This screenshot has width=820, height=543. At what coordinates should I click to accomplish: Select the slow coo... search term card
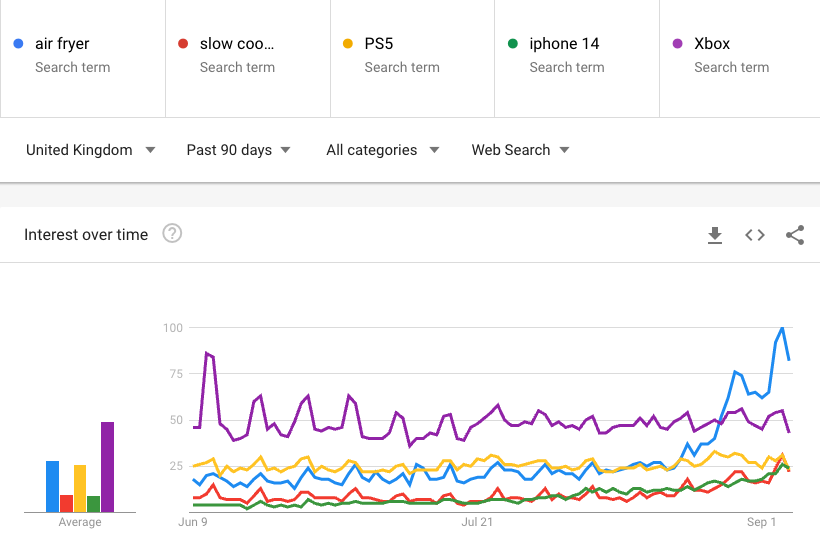(248, 59)
